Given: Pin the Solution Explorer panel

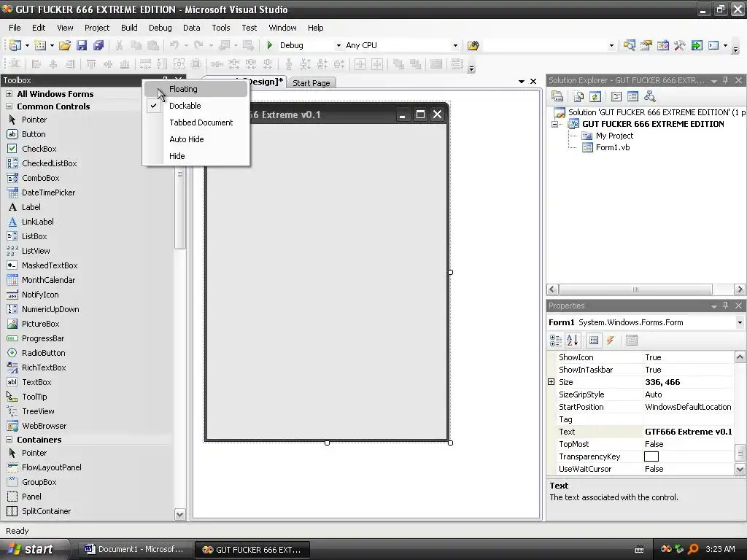Looking at the screenshot, I should coord(726,80).
